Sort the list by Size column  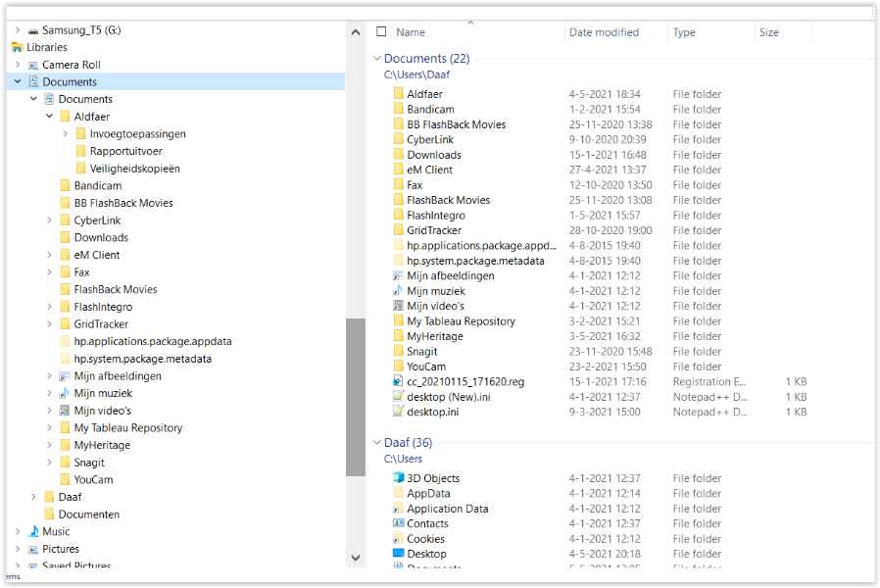[769, 32]
